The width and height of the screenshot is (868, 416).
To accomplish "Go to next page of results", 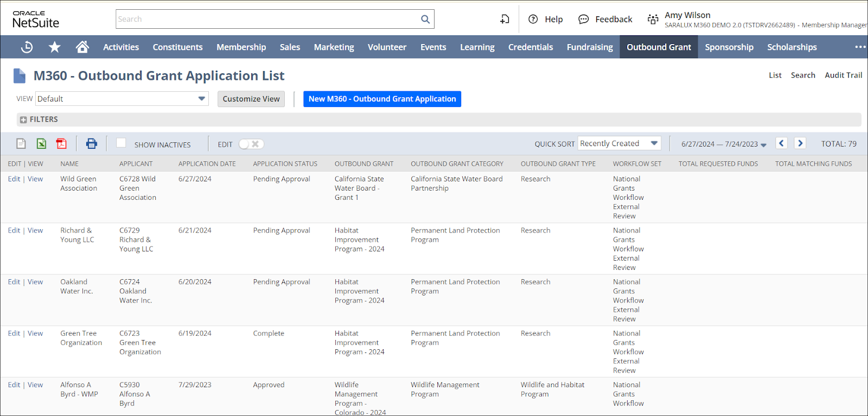I will tap(800, 143).
